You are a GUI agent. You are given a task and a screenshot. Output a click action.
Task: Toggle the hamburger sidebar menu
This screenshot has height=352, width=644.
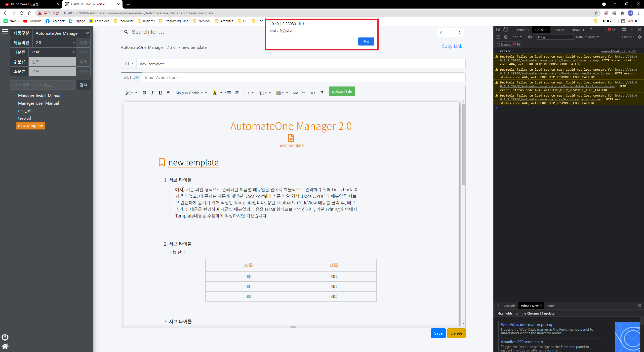[5, 31]
